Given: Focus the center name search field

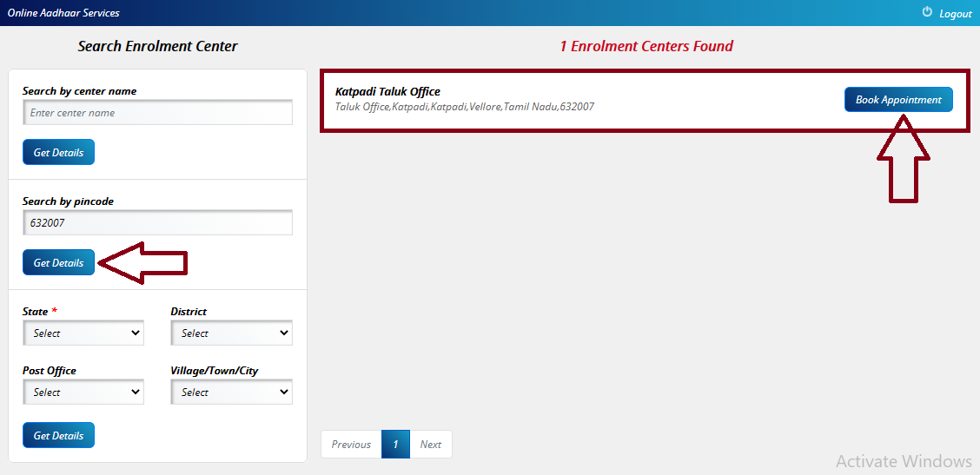Looking at the screenshot, I should coord(157,113).
